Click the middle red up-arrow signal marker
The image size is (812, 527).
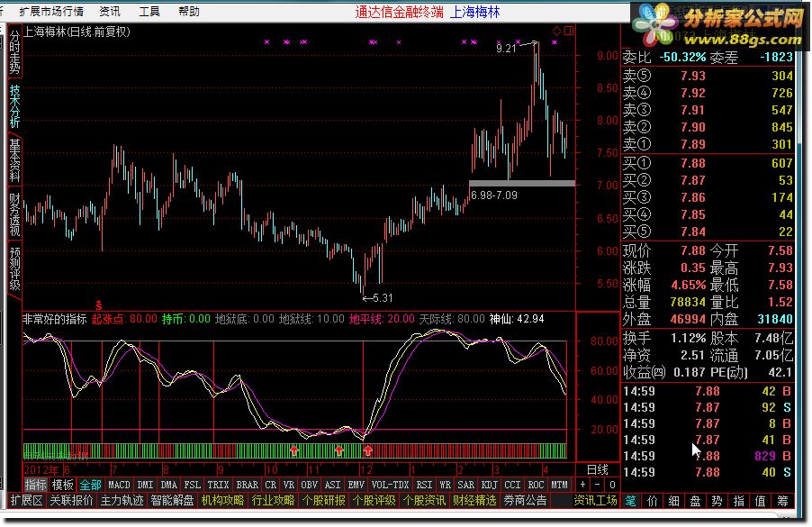(339, 450)
